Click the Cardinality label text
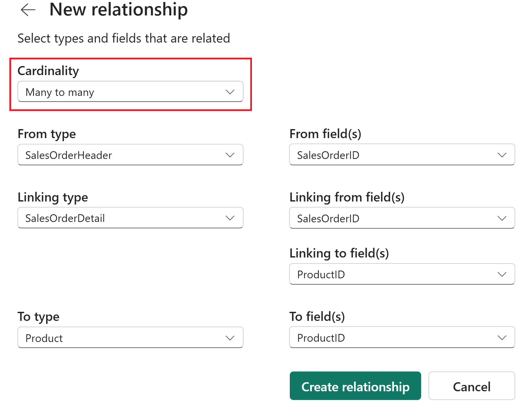The height and width of the screenshot is (401, 532). click(48, 71)
